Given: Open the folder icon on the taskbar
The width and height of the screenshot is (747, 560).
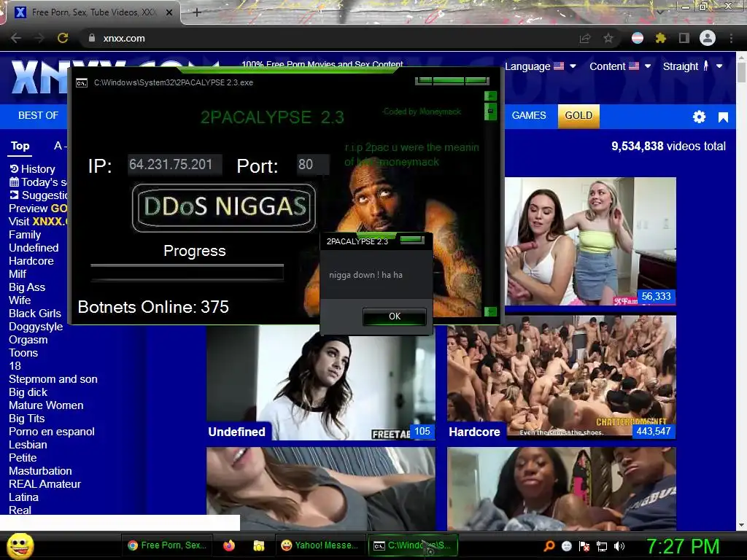Looking at the screenshot, I should pos(259,545).
